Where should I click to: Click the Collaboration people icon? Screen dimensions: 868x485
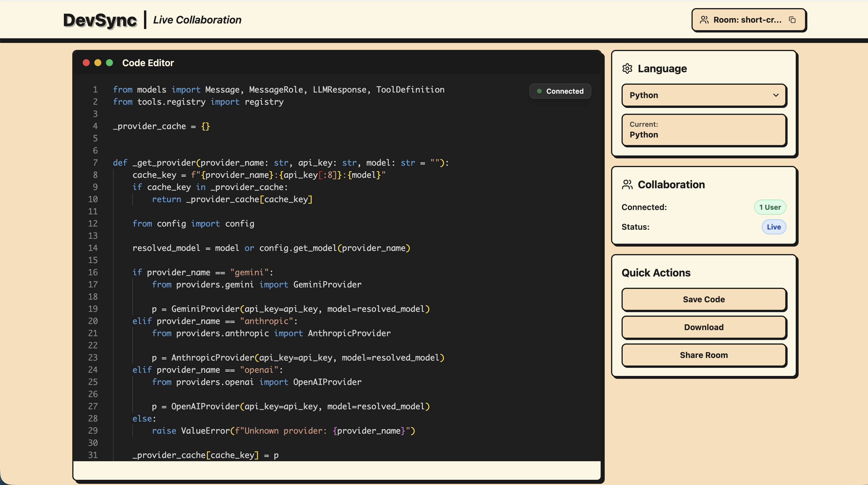point(627,184)
